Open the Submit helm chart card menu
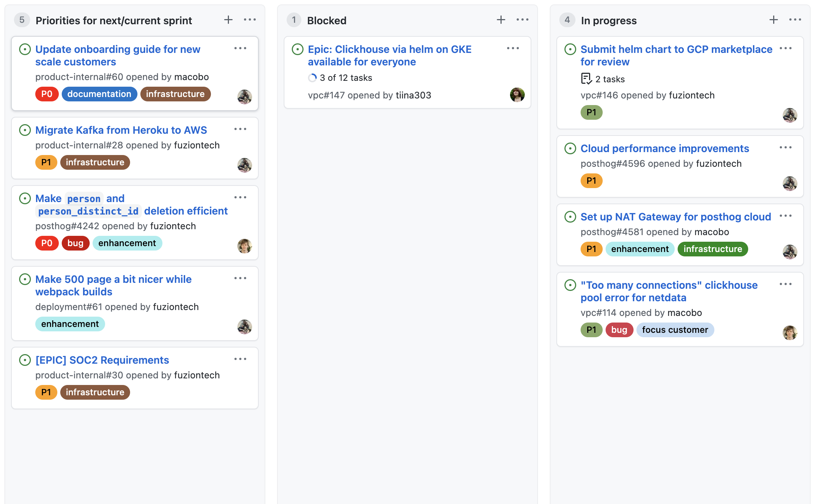Screen dimensions: 818x504 pyautogui.click(x=786, y=48)
